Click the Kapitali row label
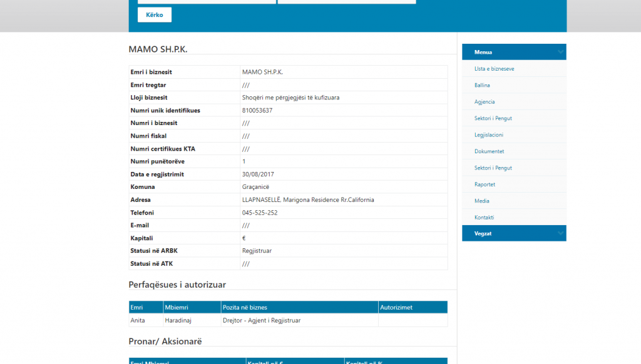Screen dimensions: 641x364 pyautogui.click(x=141, y=238)
